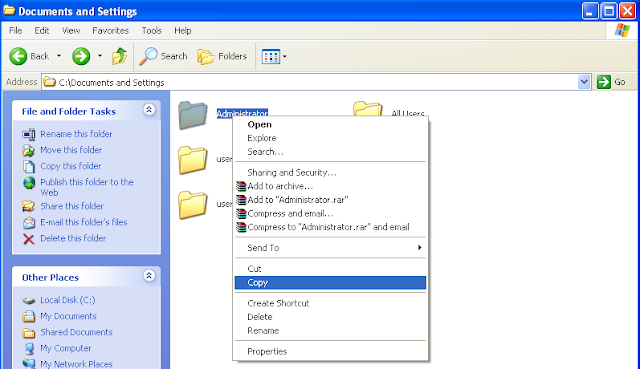
Task: Choose Properties in the context menu
Action: 330,351
